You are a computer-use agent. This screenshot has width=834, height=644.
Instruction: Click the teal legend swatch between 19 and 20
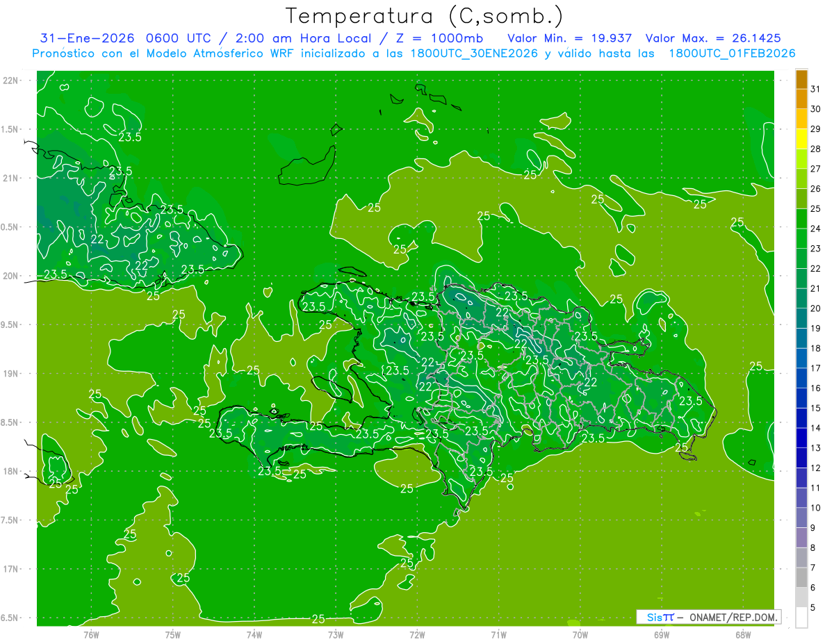(x=801, y=318)
